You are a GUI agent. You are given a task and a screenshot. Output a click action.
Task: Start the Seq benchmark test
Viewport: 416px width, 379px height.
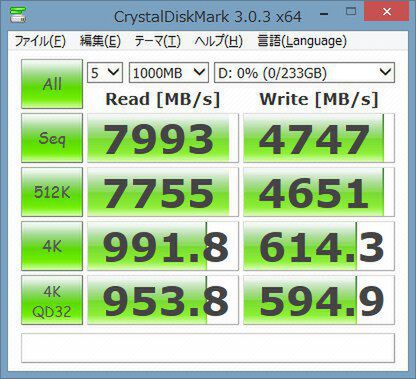tap(52, 138)
